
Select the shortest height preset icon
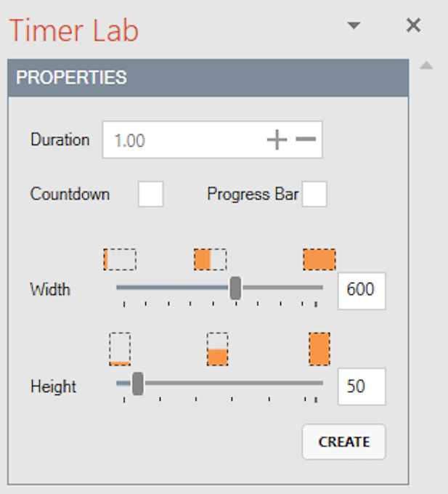pos(120,349)
